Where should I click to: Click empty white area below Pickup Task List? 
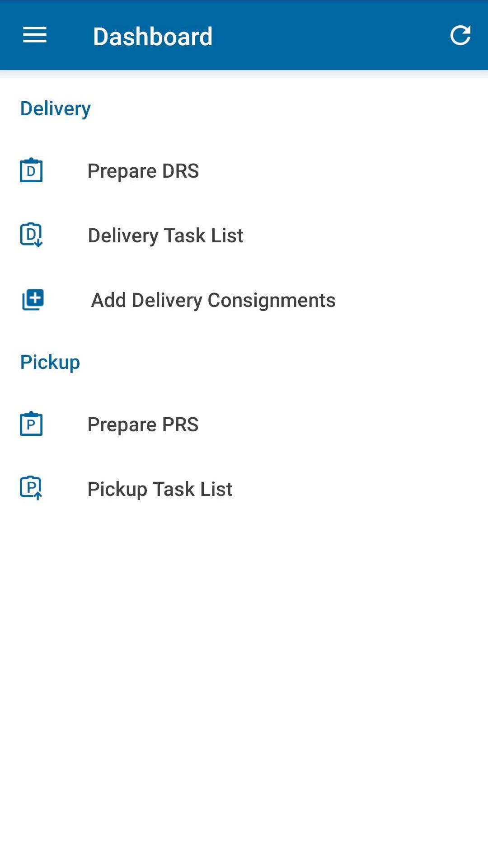(x=244, y=678)
